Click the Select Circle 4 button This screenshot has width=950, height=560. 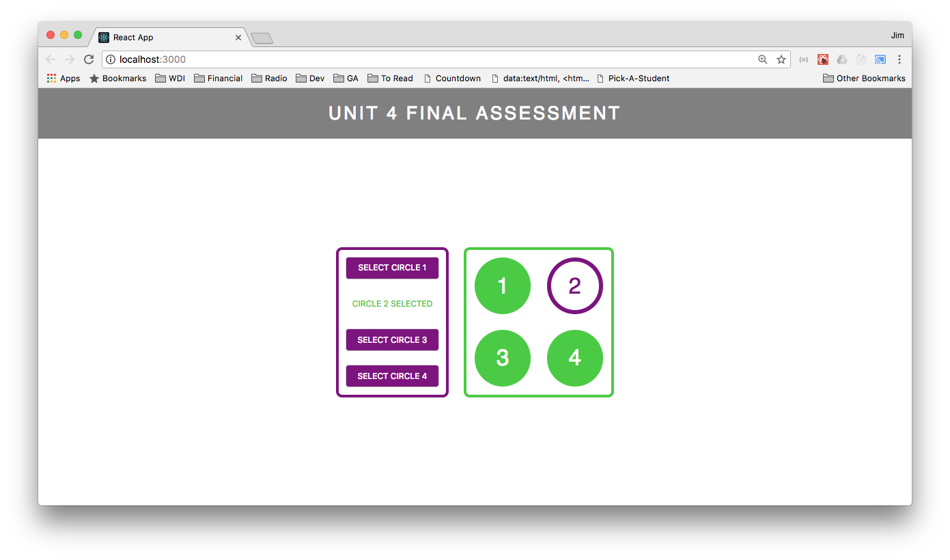(392, 376)
